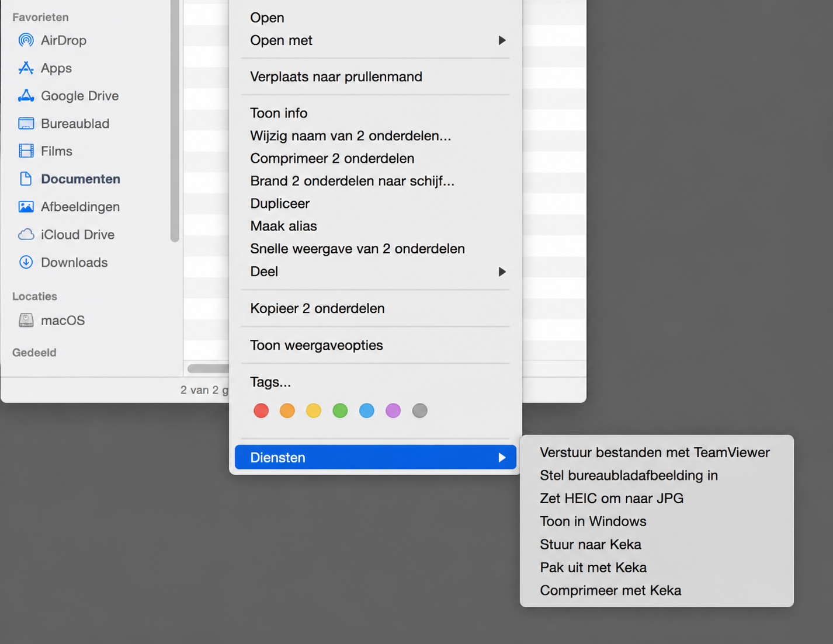Select Pak uit met Keka
The height and width of the screenshot is (644, 833).
(x=657, y=568)
